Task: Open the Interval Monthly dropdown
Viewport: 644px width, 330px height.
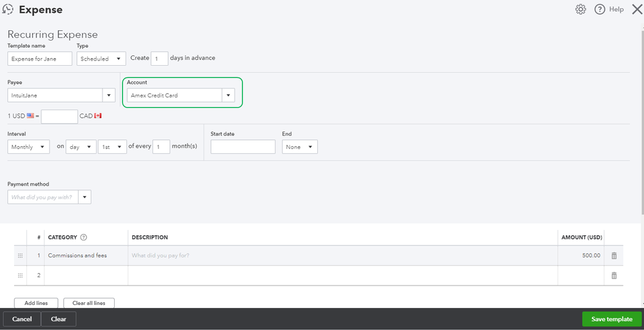Action: [29, 147]
